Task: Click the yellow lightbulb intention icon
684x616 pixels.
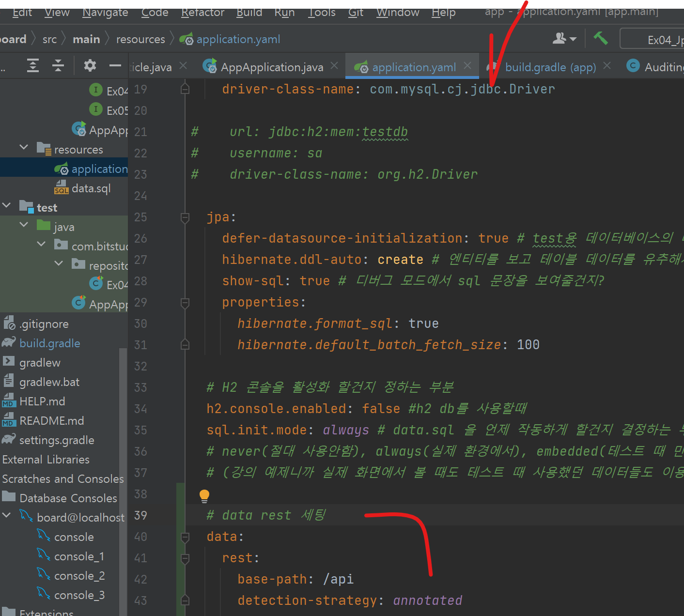Action: click(204, 495)
